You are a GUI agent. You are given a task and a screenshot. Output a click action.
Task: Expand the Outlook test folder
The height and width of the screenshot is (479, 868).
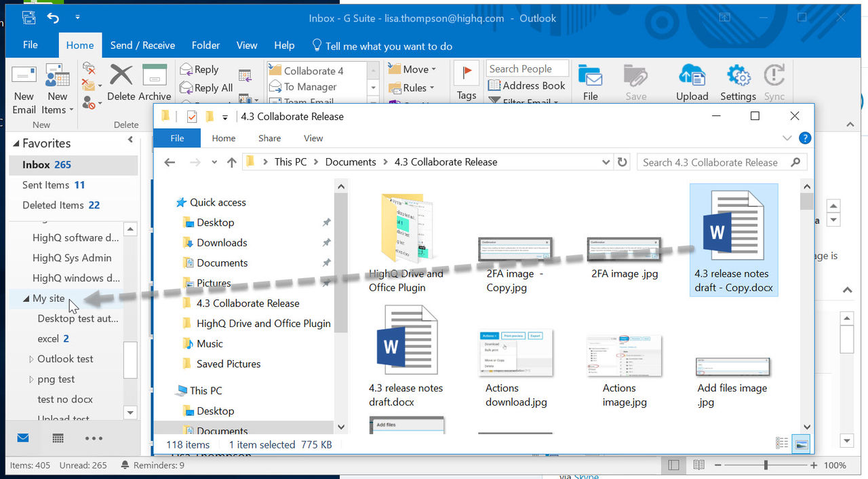31,359
